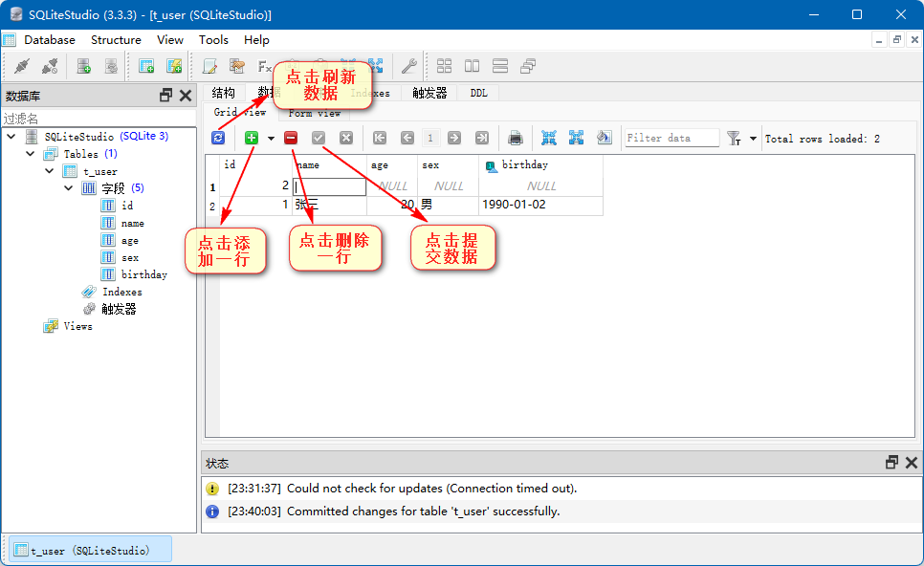The width and height of the screenshot is (924, 566).
Task: Collapse the SQLiteStudio database node
Action: (x=11, y=137)
